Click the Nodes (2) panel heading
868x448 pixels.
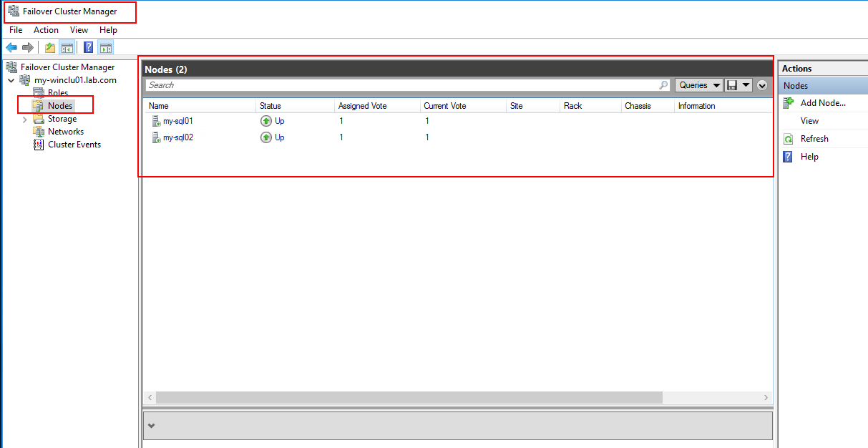tap(166, 69)
